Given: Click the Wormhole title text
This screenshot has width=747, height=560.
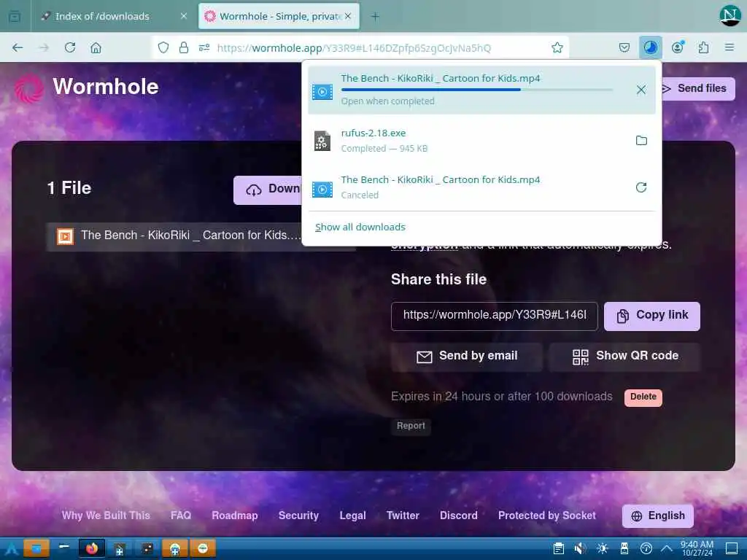Looking at the screenshot, I should (x=105, y=87).
